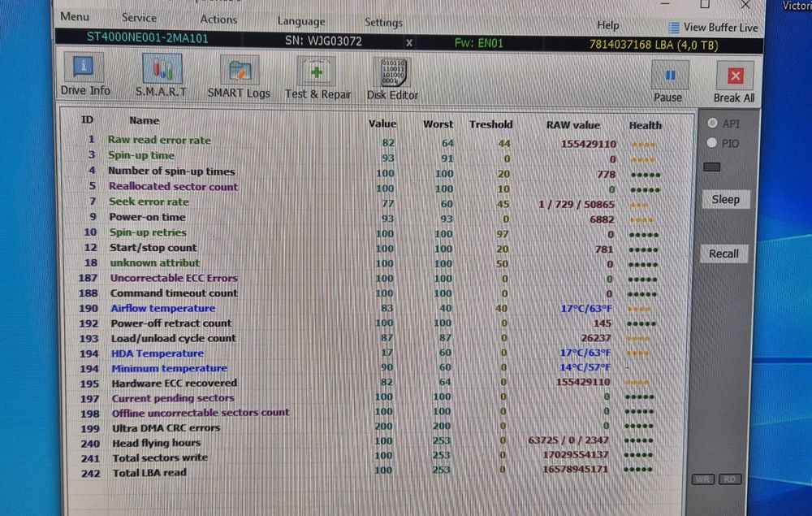812x516 pixels.
Task: Select the API radio button
Action: tap(713, 123)
